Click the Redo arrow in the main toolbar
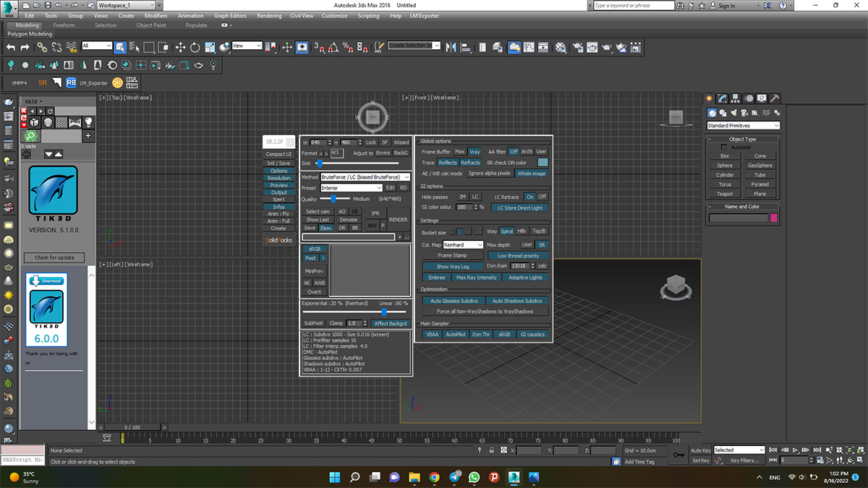The image size is (868, 488). pyautogui.click(x=25, y=47)
